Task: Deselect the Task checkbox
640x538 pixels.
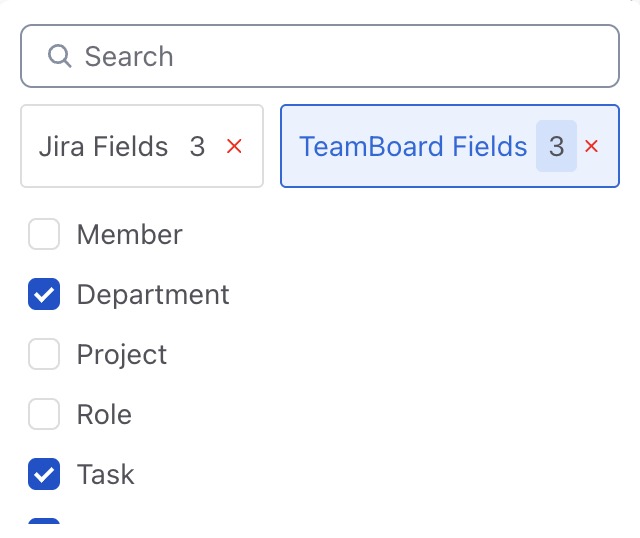Action: coord(44,475)
